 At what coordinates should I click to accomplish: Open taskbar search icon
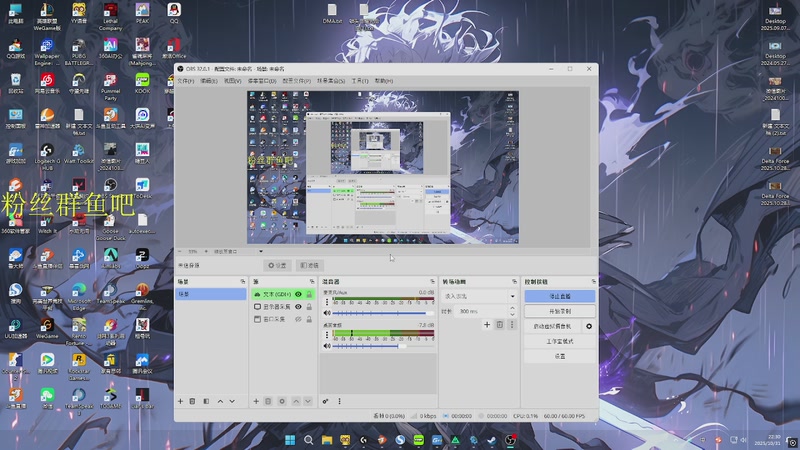(308, 440)
